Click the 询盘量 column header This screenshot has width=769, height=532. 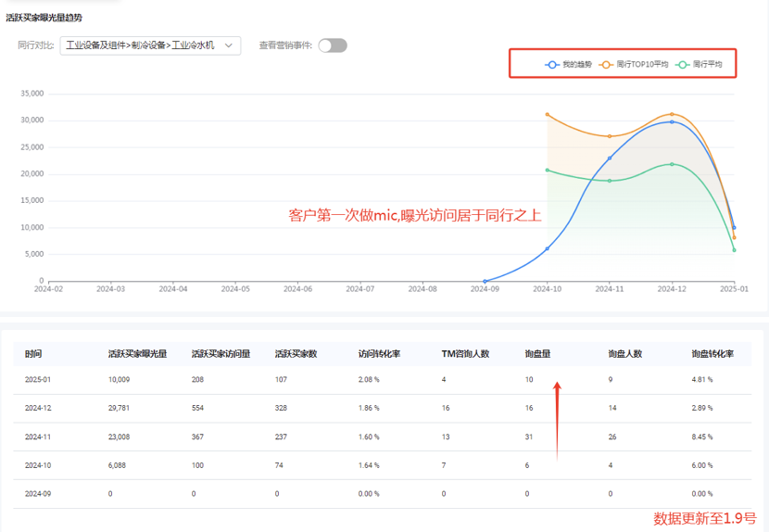[537, 354]
